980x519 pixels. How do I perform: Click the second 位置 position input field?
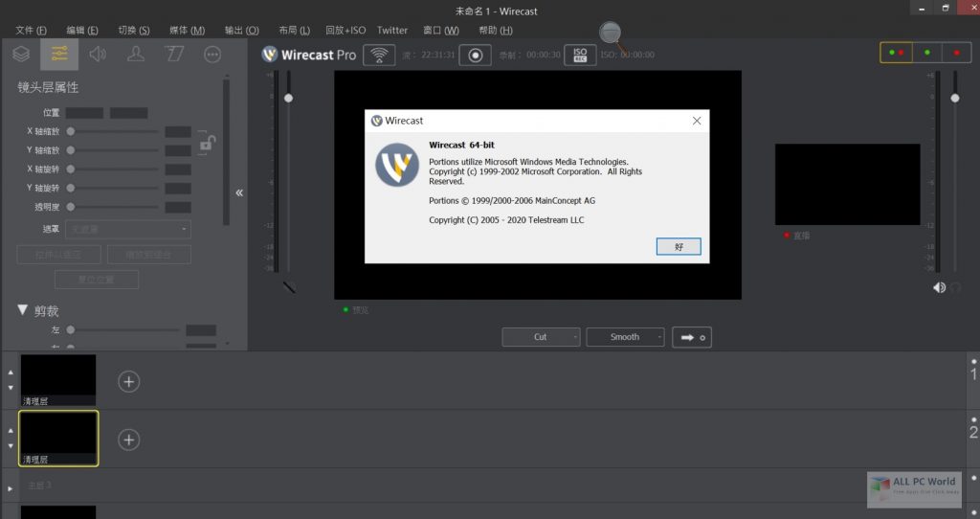pyautogui.click(x=129, y=113)
